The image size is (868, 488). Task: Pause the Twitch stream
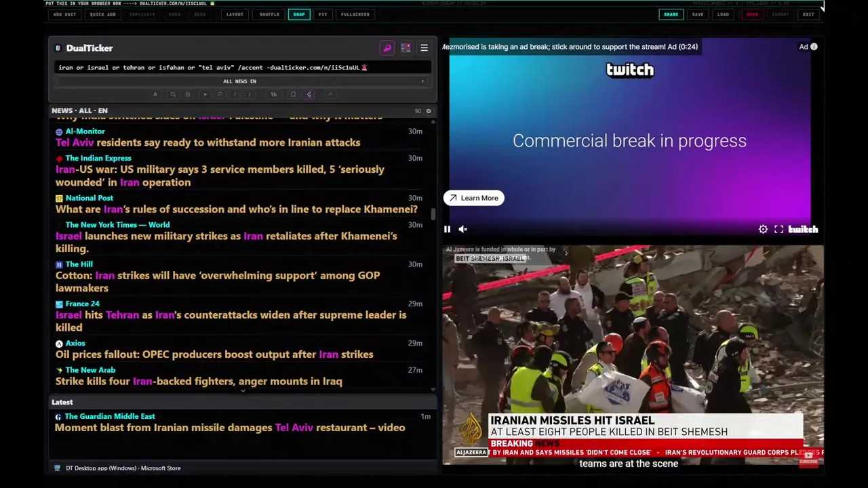[447, 229]
